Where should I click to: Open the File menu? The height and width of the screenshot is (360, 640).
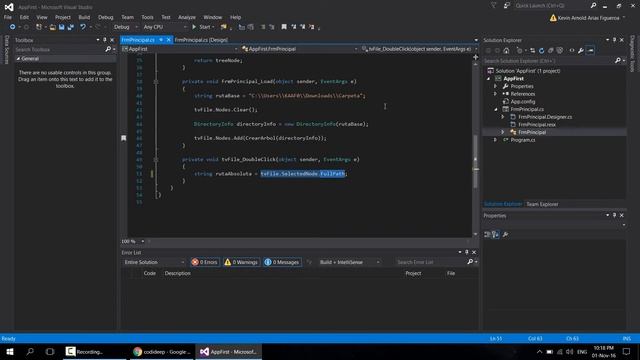(8, 17)
